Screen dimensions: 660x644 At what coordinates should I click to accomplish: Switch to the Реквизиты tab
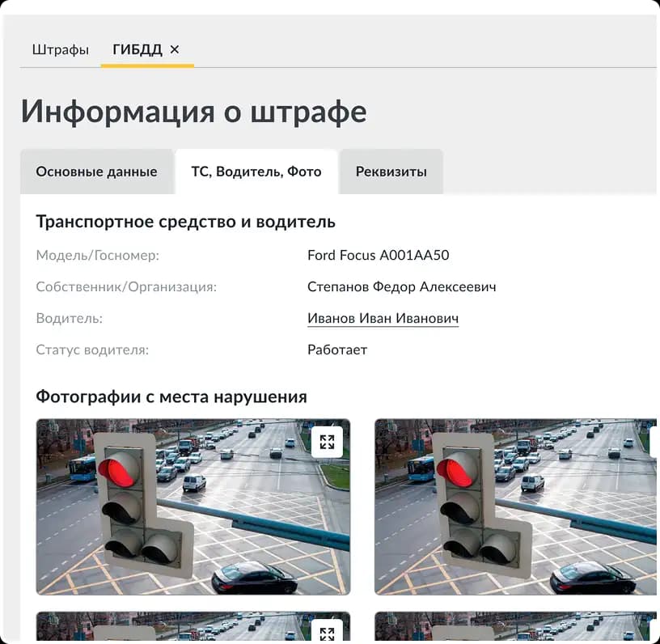[x=391, y=172]
